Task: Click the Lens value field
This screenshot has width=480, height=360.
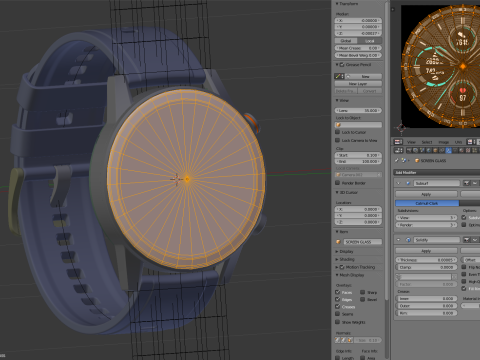Action: click(358, 110)
